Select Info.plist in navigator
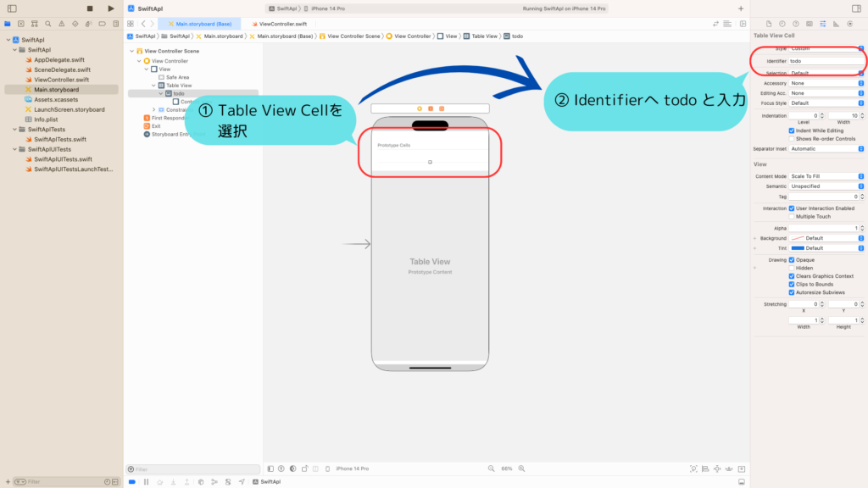868x488 pixels. (x=46, y=119)
